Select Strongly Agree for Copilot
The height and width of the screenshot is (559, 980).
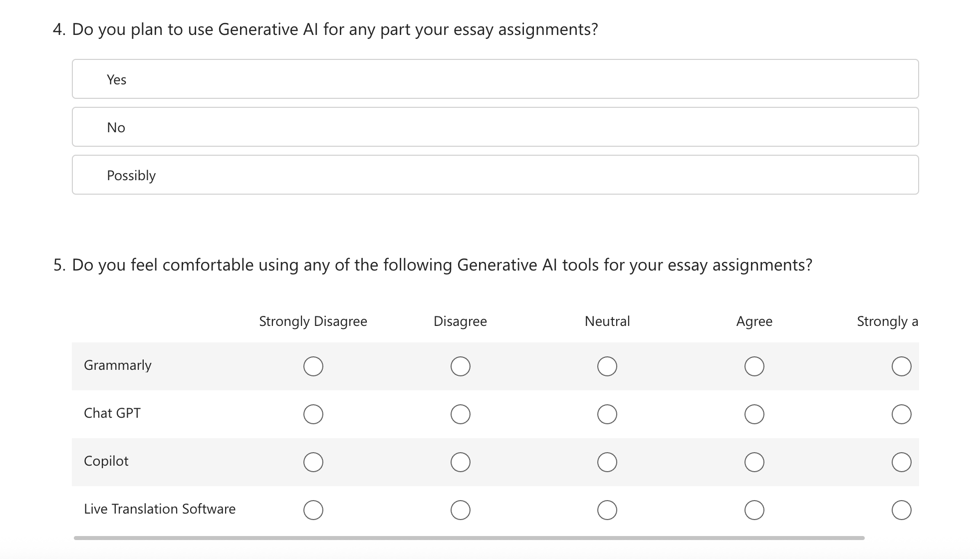pyautogui.click(x=901, y=462)
